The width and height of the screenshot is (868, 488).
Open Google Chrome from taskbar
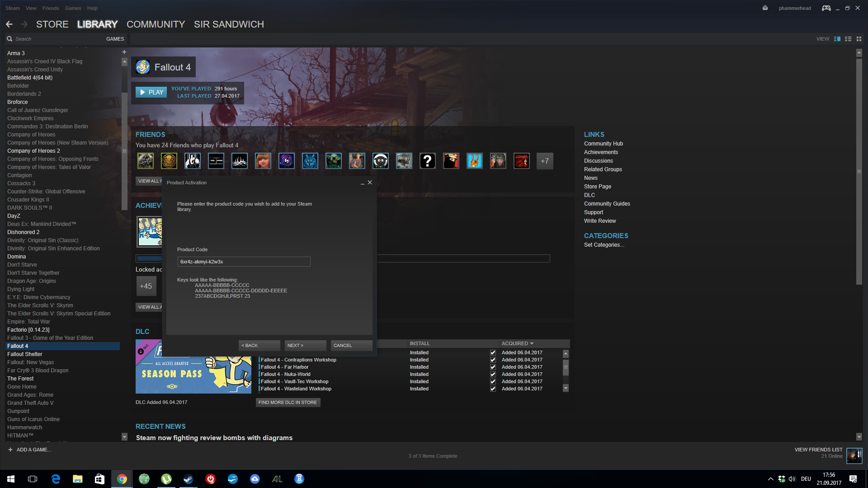pos(122,479)
